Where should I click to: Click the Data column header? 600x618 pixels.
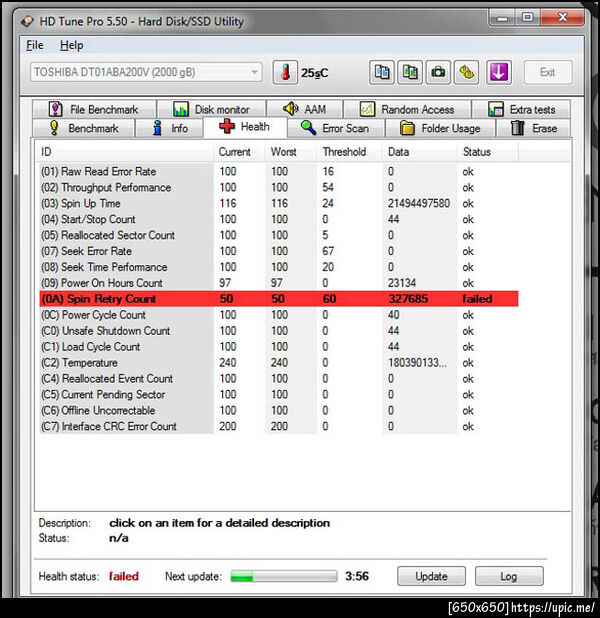point(420,152)
